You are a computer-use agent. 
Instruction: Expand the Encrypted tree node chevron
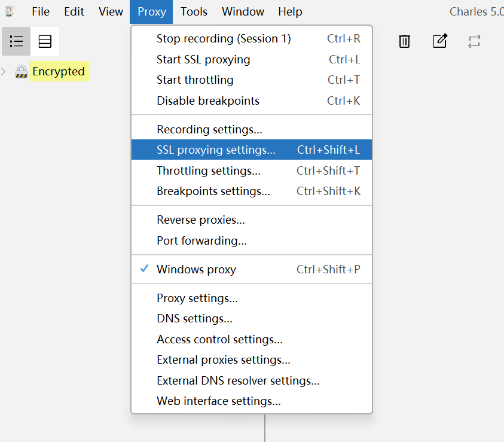4,71
